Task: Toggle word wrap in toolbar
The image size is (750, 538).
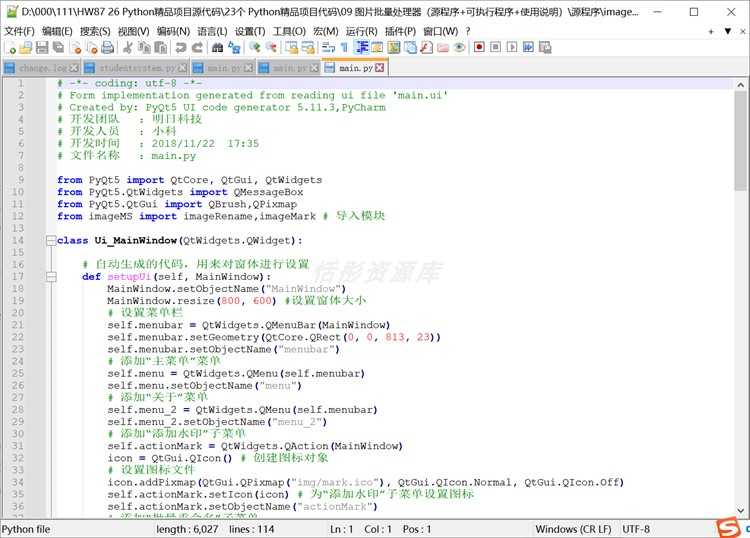Action: point(328,47)
